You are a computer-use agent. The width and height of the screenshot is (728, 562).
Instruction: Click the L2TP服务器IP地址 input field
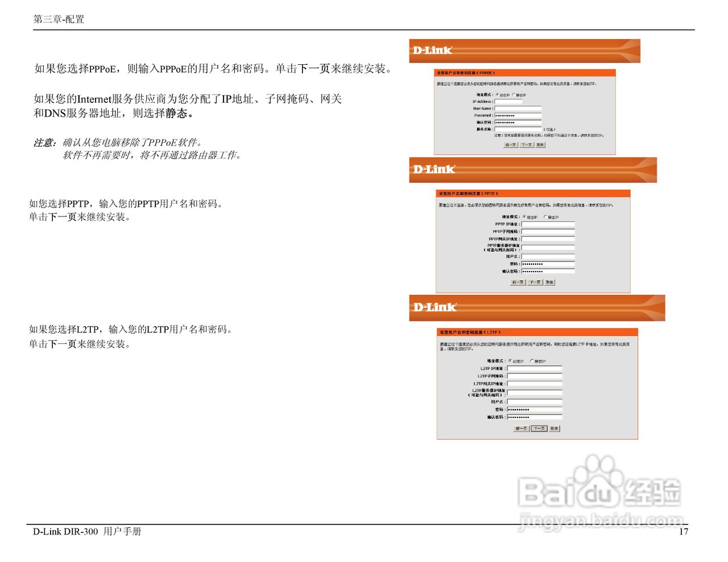(x=535, y=393)
